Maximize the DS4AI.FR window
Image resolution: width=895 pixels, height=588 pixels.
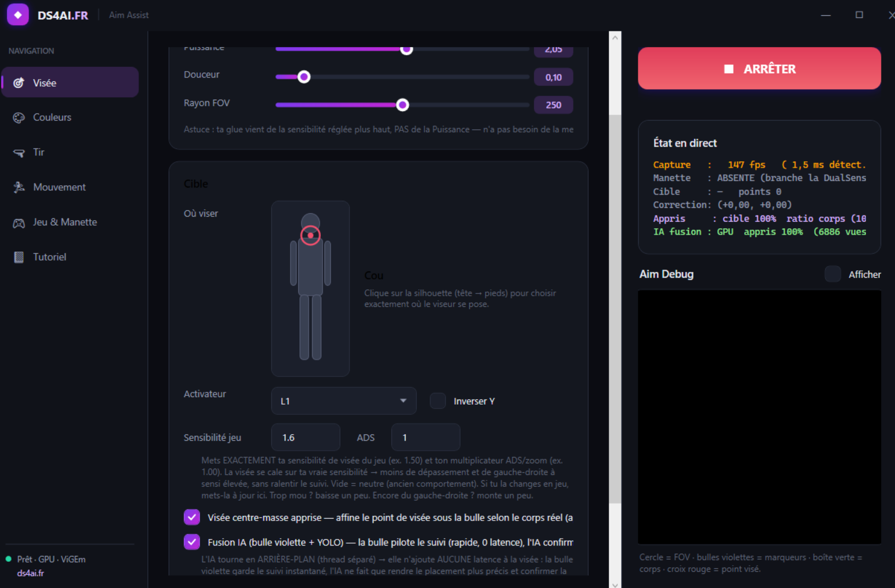tap(859, 15)
